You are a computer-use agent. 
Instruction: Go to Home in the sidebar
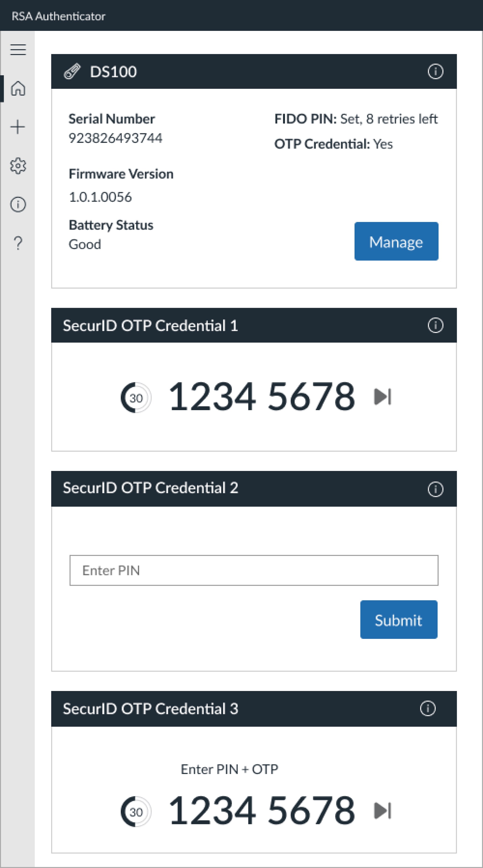18,88
